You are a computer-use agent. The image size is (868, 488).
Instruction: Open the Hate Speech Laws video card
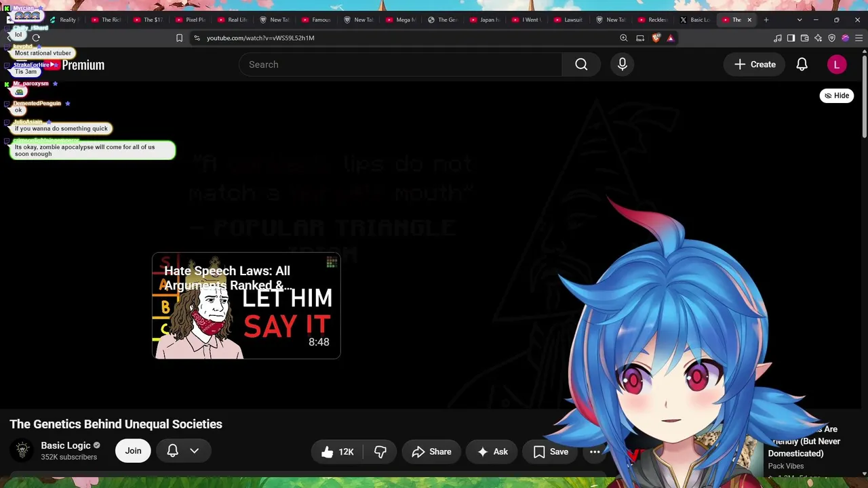pos(246,306)
